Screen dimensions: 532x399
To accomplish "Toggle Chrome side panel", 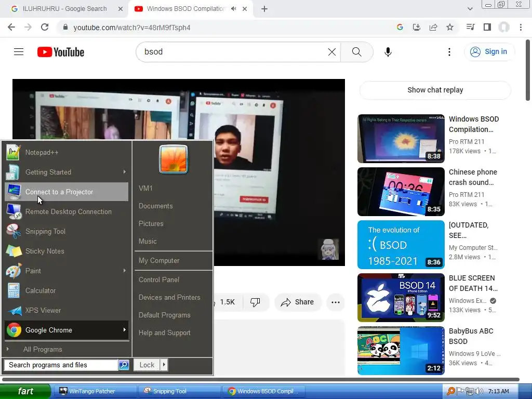I will coord(487,27).
